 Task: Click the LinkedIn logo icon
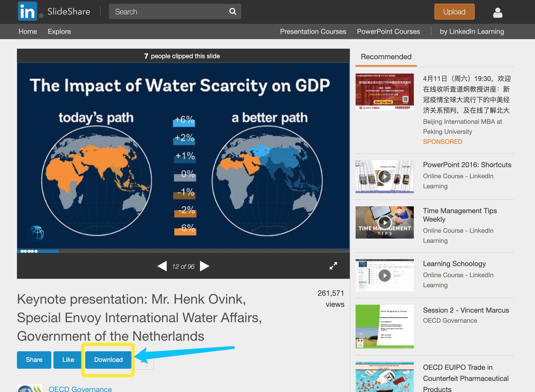click(x=28, y=11)
